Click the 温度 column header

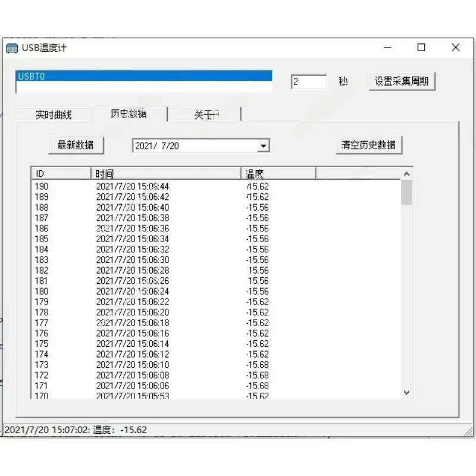pyautogui.click(x=278, y=174)
